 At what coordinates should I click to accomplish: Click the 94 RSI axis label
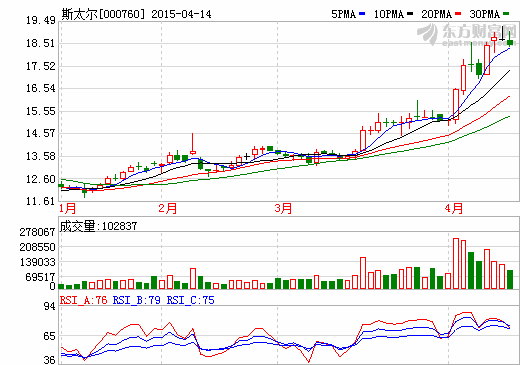(49, 306)
